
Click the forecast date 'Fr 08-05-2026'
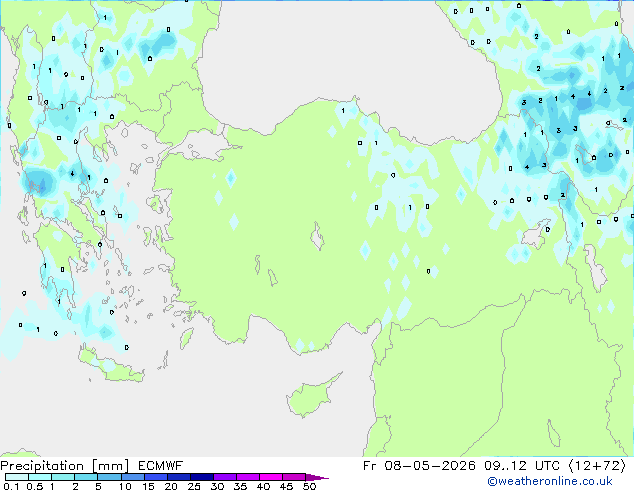(x=419, y=466)
